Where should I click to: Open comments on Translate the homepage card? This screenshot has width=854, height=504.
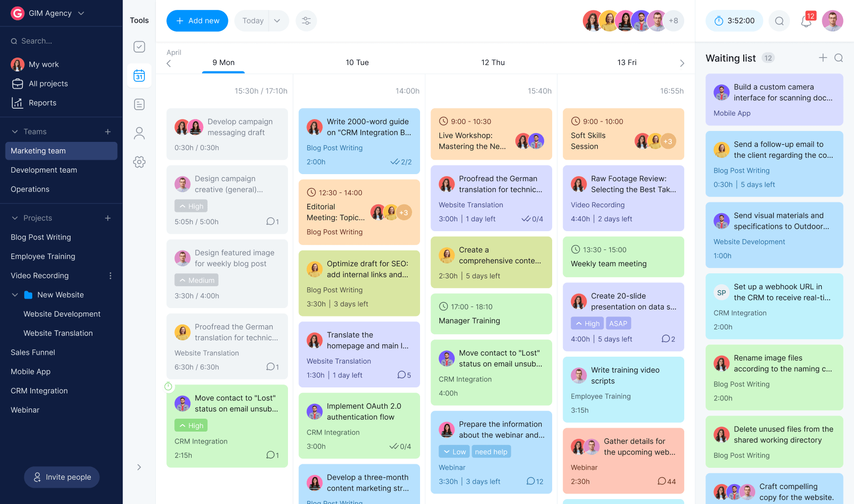pyautogui.click(x=404, y=375)
